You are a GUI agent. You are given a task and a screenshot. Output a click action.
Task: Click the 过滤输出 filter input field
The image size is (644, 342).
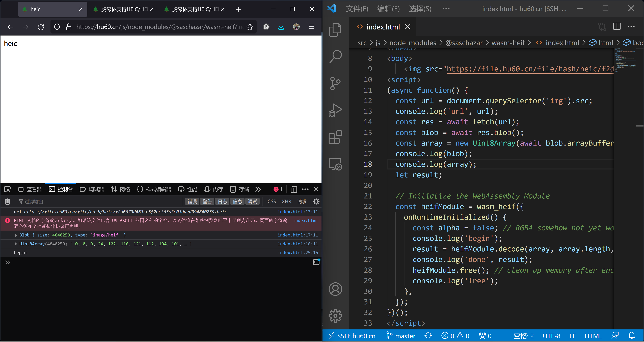[x=100, y=201]
